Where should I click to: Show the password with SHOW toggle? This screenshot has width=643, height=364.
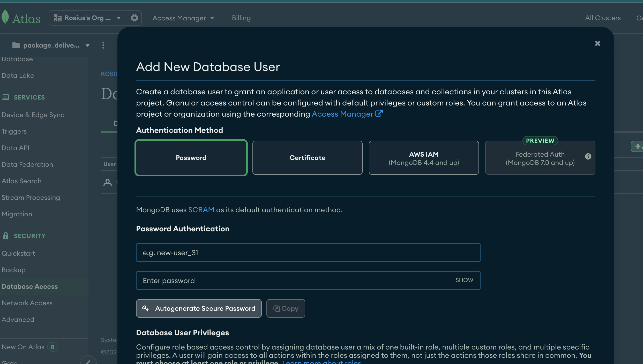click(464, 280)
